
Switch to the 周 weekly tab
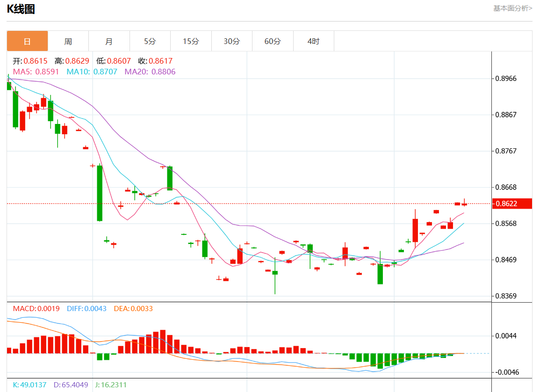(x=68, y=41)
